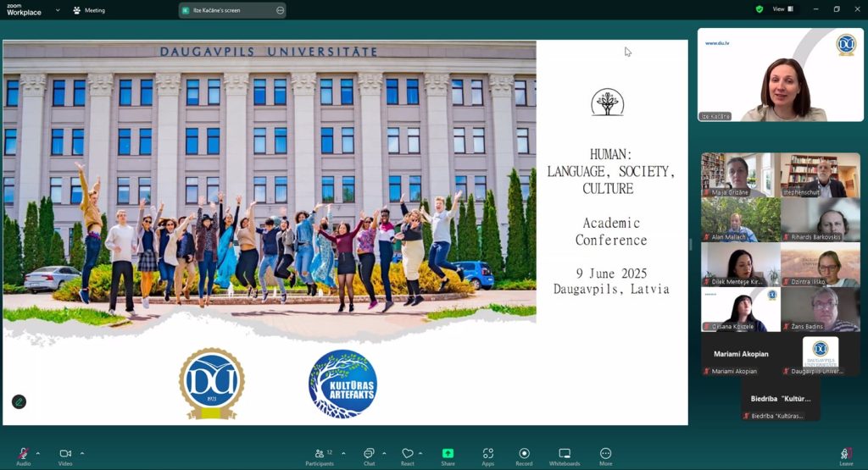Click the Zoom Workplace logo
868x470 pixels.
(24, 10)
